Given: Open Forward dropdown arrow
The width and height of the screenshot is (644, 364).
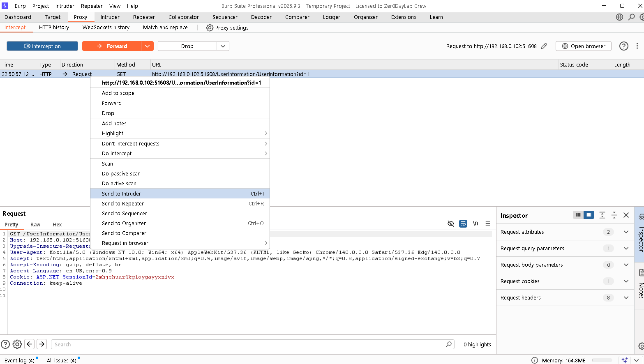Looking at the screenshot, I should coord(147,46).
